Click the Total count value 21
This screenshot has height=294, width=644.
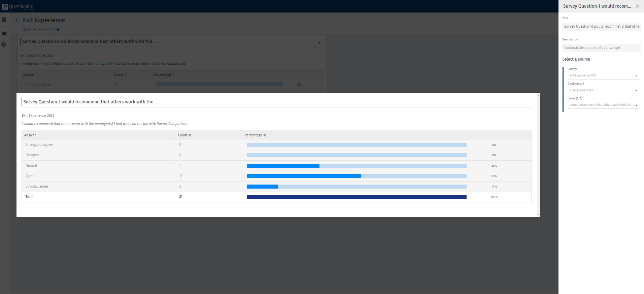coord(181,196)
